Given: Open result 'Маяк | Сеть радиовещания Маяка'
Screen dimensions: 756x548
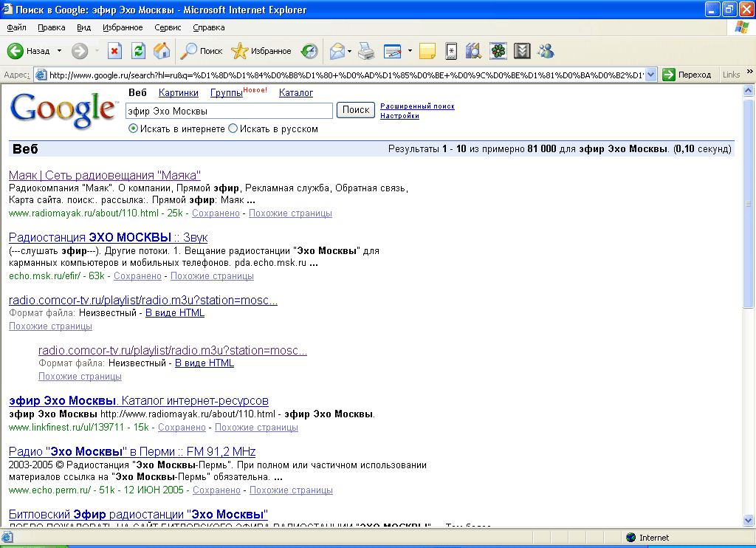Looking at the screenshot, I should tap(105, 175).
